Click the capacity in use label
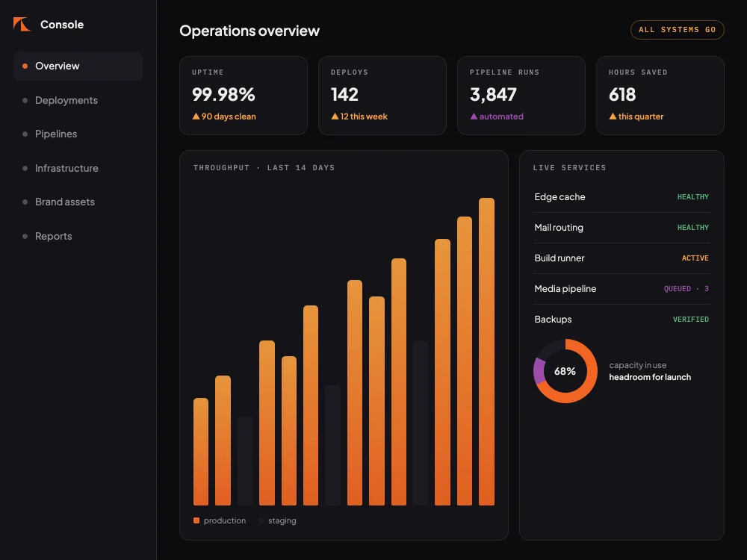This screenshot has height=560, width=747. click(637, 365)
